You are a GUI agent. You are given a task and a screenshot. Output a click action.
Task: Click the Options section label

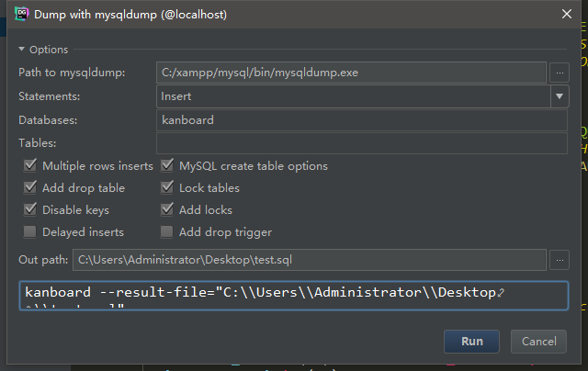tap(49, 50)
